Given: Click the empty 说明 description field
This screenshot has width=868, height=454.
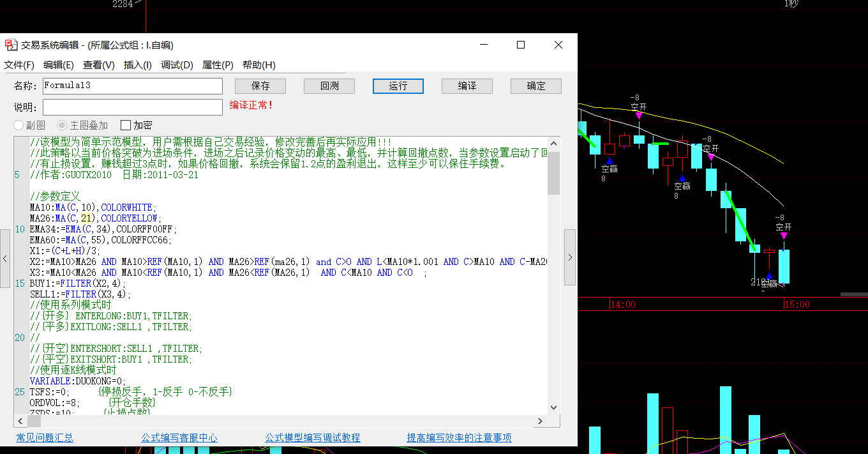Looking at the screenshot, I should point(132,107).
